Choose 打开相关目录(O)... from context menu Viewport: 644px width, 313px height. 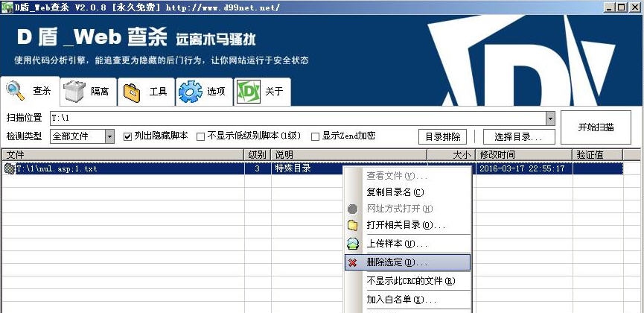(407, 225)
